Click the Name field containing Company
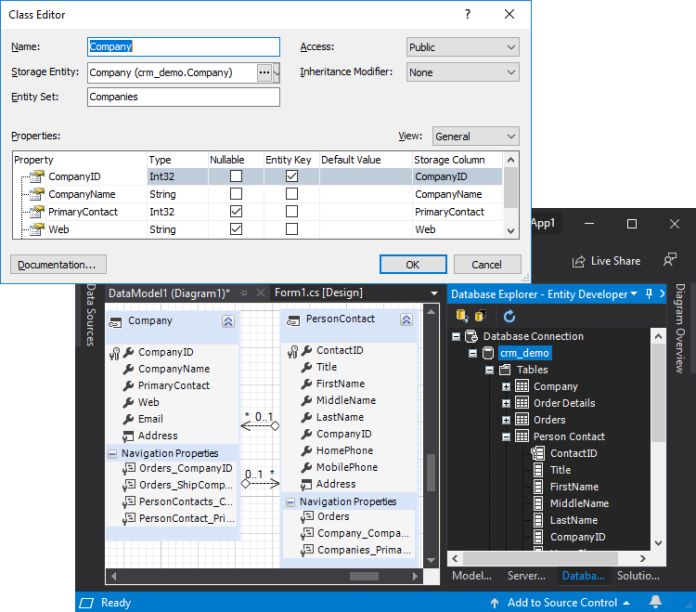 click(x=183, y=47)
